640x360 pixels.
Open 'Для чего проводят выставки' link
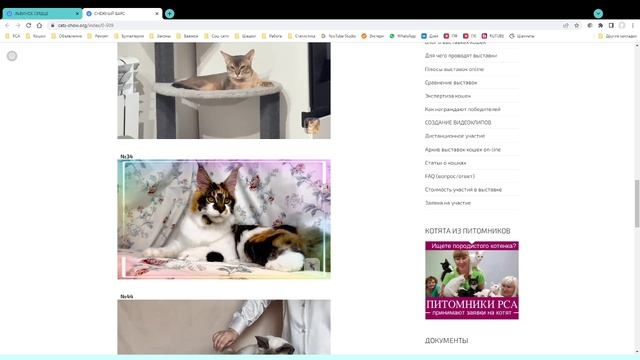click(461, 56)
